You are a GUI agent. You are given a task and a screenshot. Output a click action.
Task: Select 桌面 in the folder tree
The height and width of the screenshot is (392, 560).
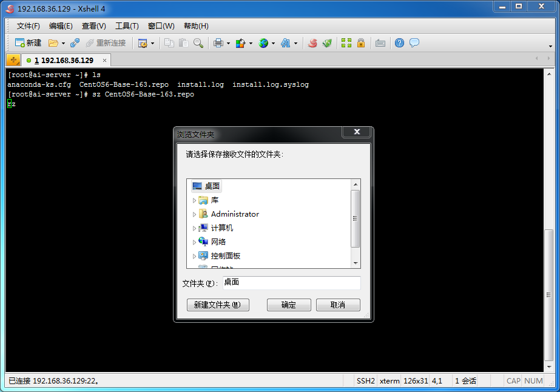206,186
